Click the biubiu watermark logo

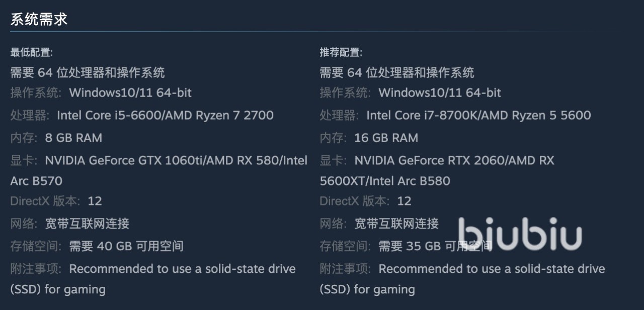pos(520,234)
